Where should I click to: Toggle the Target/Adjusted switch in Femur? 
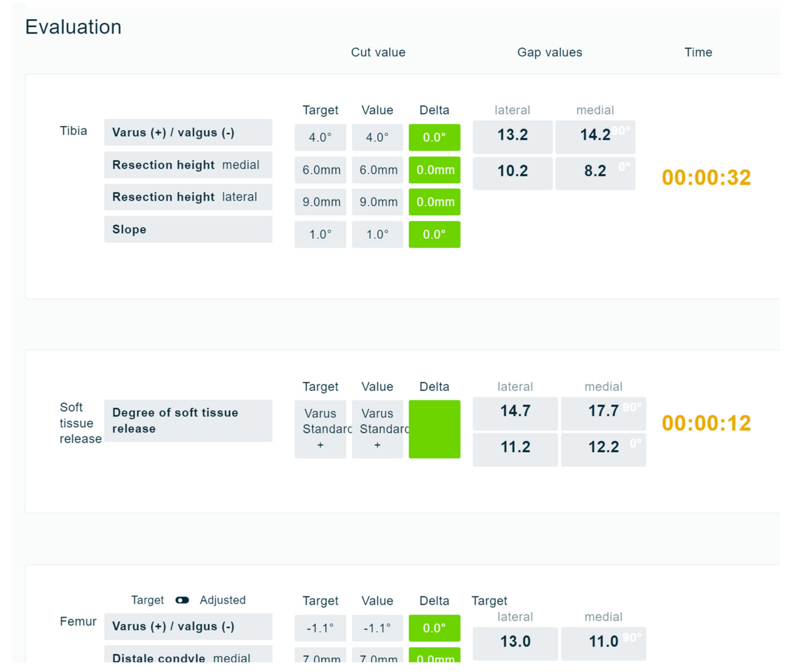point(182,600)
